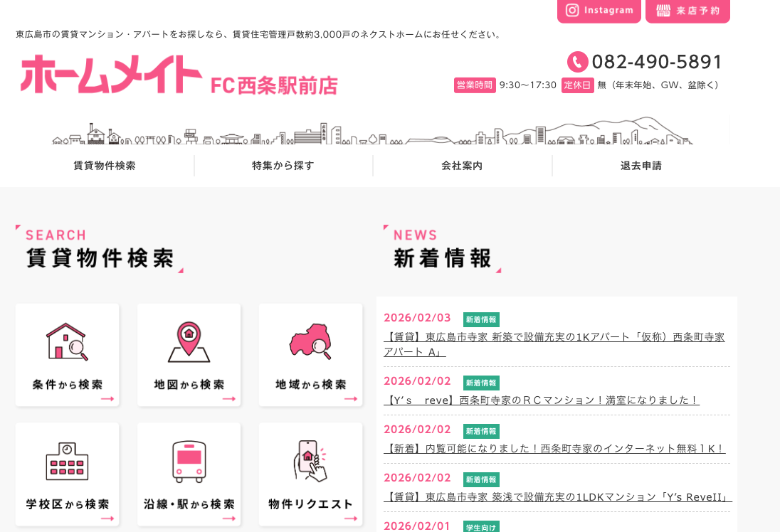This screenshot has height=532, width=780.
Task: Click the 来店予約 reservation button
Action: pyautogui.click(x=687, y=11)
